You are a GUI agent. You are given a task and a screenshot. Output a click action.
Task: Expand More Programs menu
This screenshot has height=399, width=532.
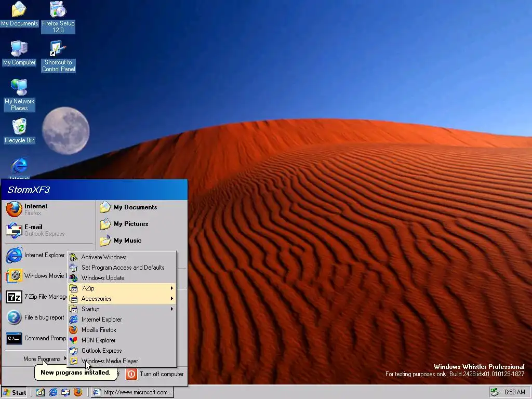click(x=44, y=359)
